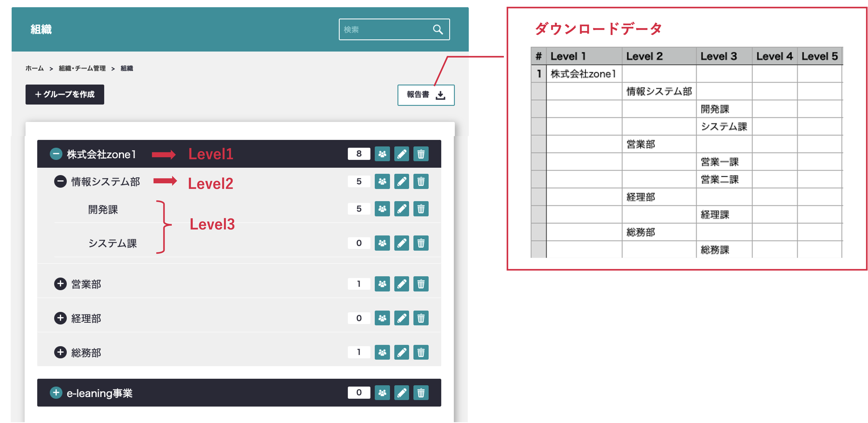Collapse the 株式会社zone1 group
Screen dimensions: 868x423
tap(56, 154)
